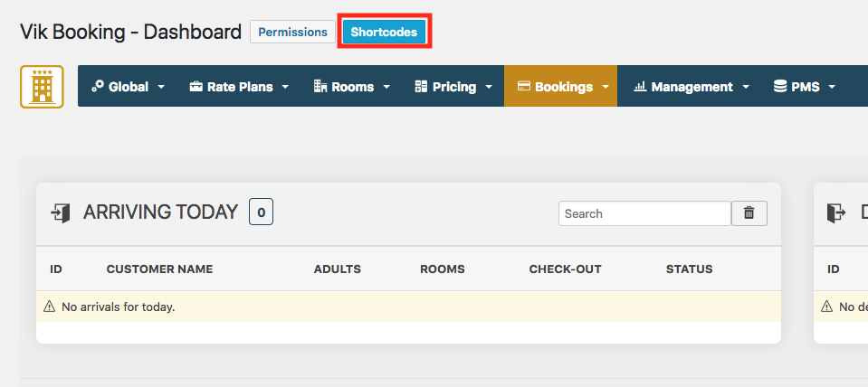Click the Bookings credit card icon

(x=524, y=86)
